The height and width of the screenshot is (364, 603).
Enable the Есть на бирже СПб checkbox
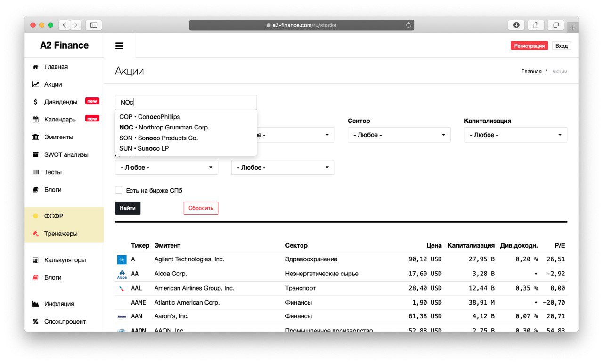coord(119,190)
